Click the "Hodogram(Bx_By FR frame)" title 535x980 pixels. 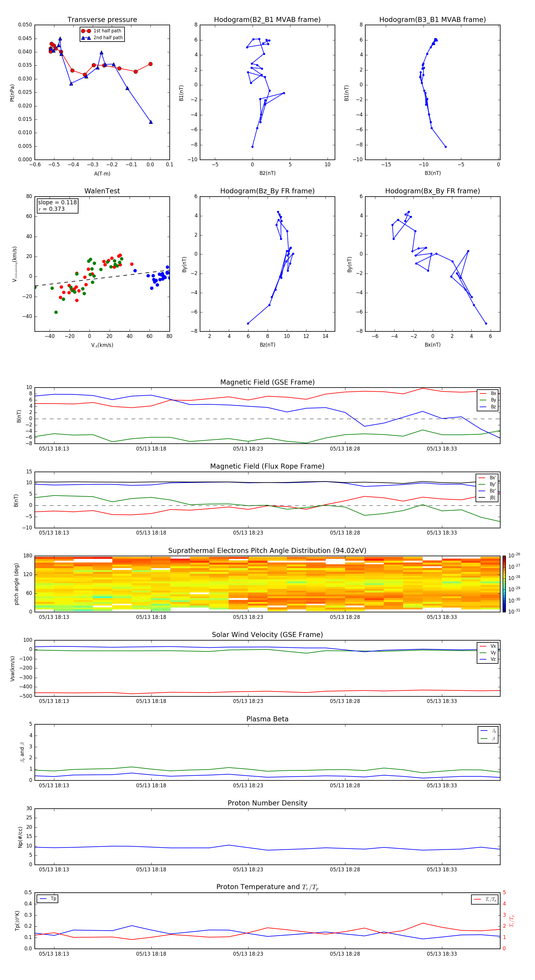432,191
